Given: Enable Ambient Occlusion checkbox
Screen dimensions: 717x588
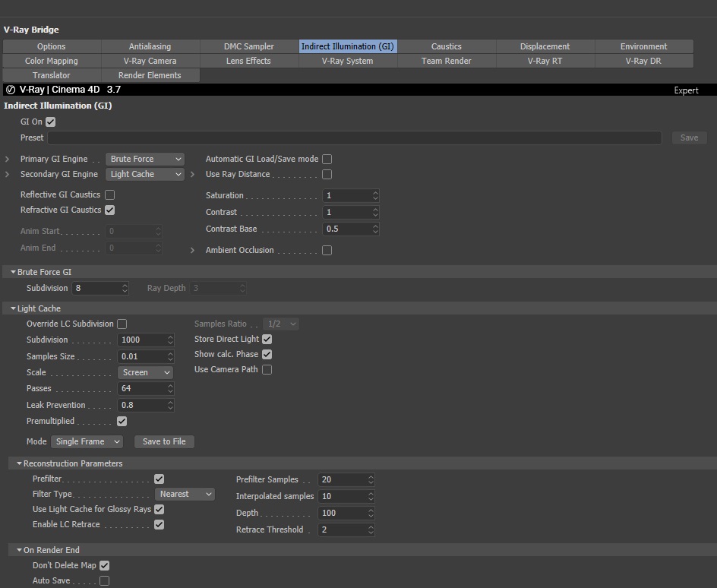Looking at the screenshot, I should click(327, 250).
